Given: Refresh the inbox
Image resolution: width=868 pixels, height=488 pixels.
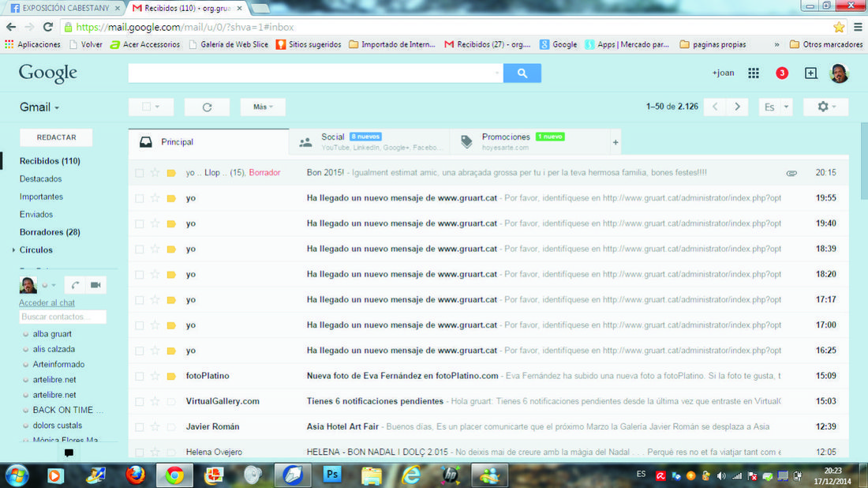Looking at the screenshot, I should pos(207,107).
